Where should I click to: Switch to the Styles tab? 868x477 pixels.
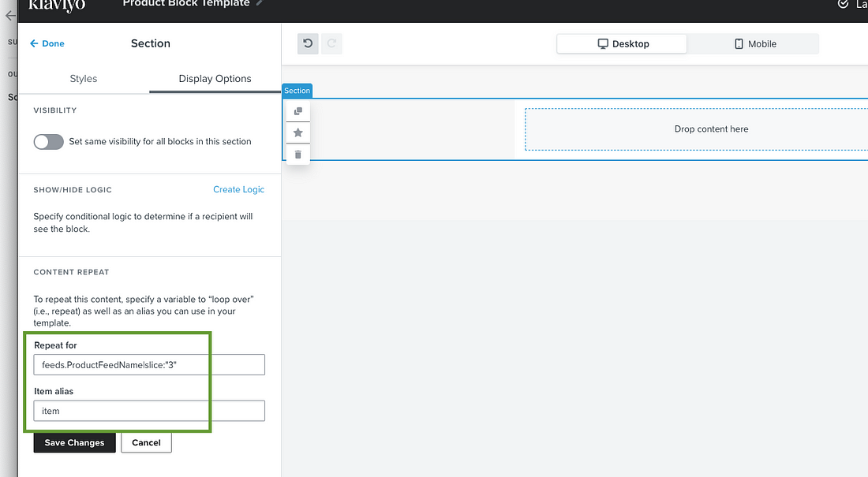[83, 79]
